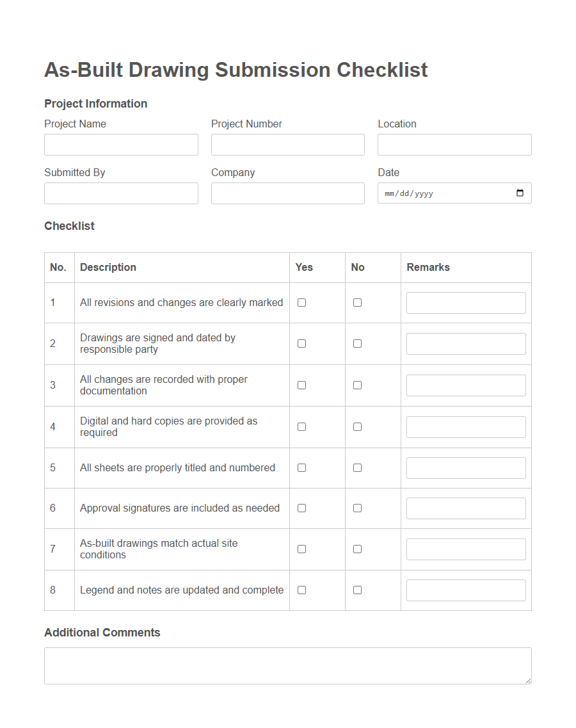The height and width of the screenshot is (728, 576).
Task: Click the Additional Comments text area
Action: point(287,665)
